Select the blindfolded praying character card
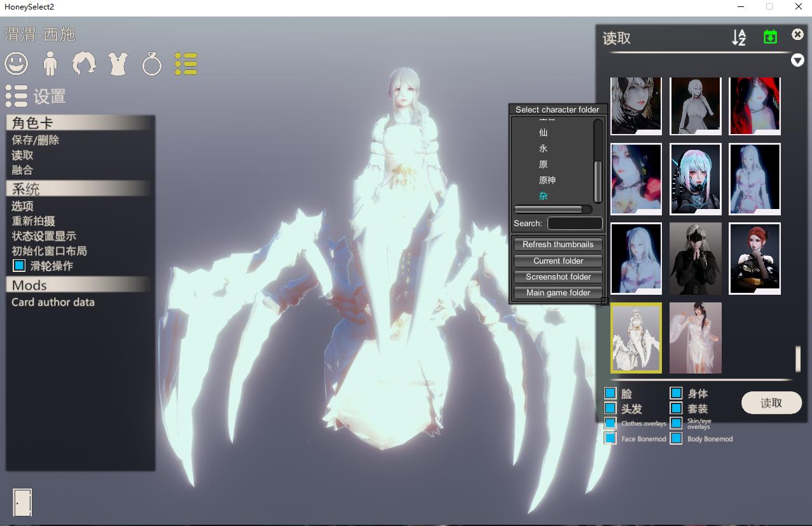Screen dimensions: 812x526 [696, 259]
